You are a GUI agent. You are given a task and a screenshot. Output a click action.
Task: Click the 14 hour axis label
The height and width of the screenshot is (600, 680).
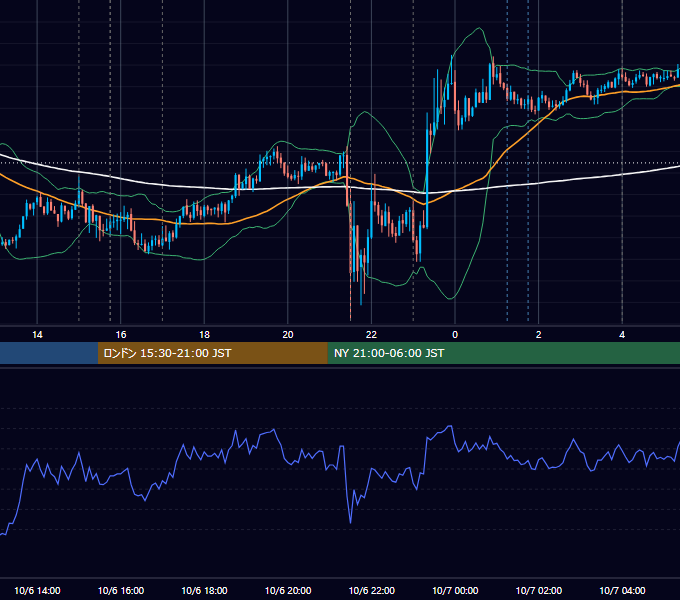pyautogui.click(x=37, y=335)
